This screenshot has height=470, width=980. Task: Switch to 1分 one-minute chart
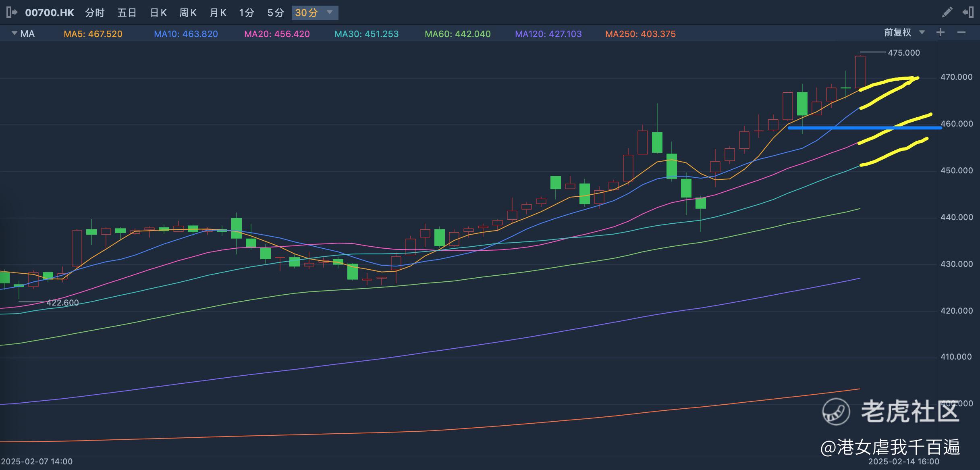(247, 13)
